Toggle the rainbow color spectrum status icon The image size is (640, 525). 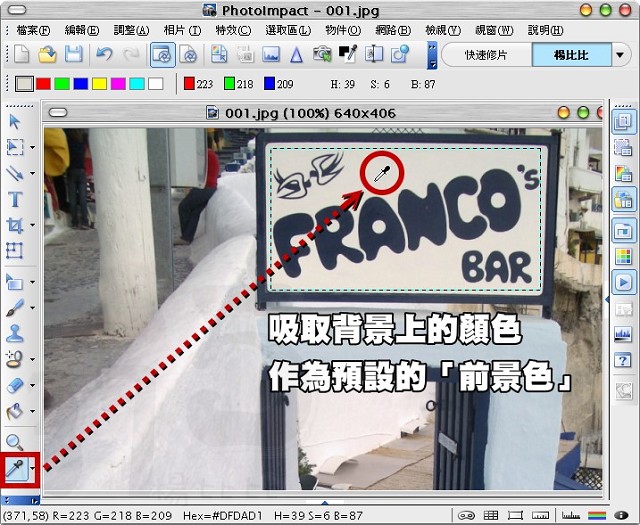[x=597, y=516]
